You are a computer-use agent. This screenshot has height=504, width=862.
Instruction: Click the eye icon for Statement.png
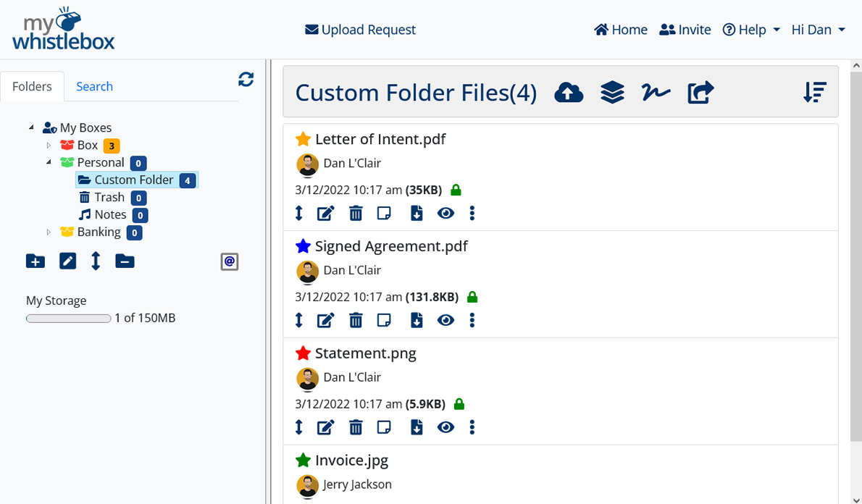(x=445, y=427)
